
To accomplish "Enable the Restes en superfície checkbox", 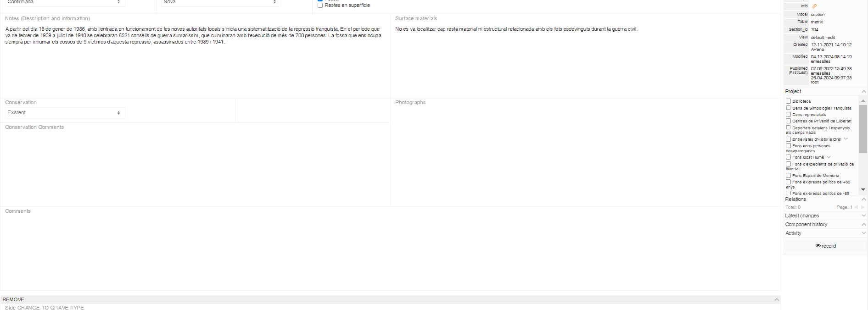I will click(320, 6).
